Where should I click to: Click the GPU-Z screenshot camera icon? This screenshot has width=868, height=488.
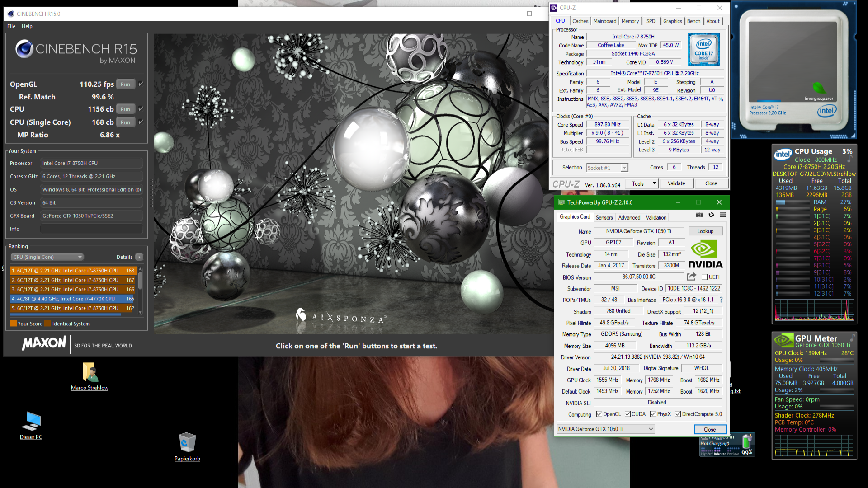(699, 215)
